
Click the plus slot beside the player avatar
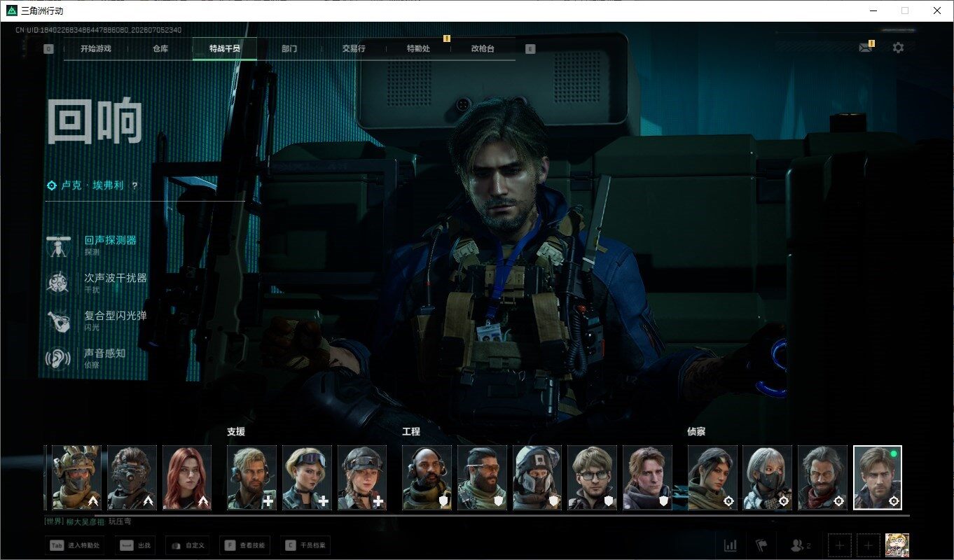click(x=869, y=545)
